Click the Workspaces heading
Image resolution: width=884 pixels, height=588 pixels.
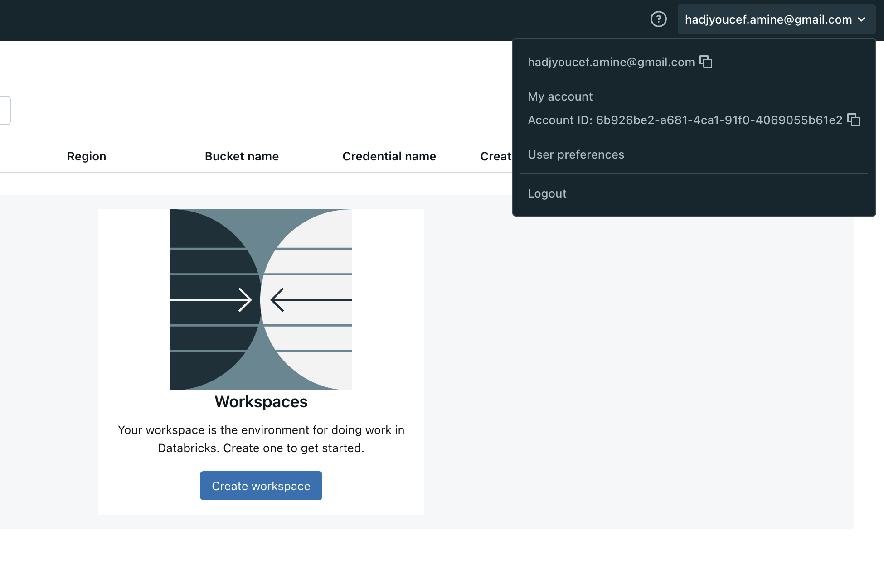pyautogui.click(x=261, y=402)
